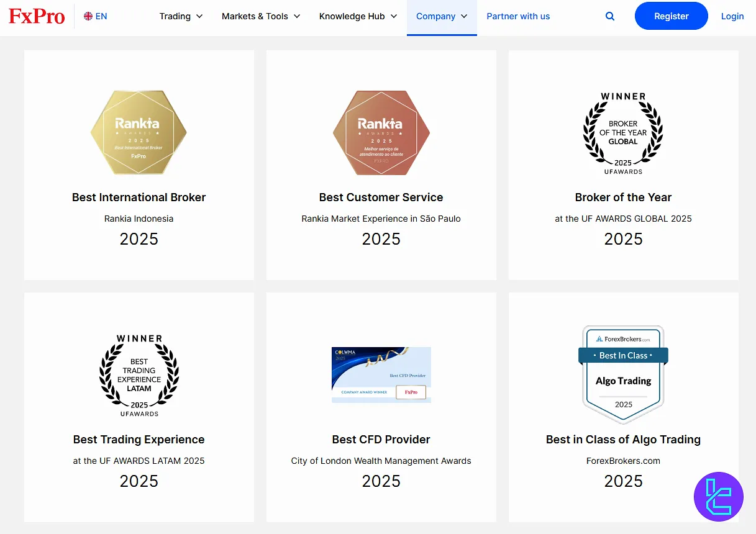The width and height of the screenshot is (756, 534).
Task: Click the Login link
Action: (x=732, y=16)
